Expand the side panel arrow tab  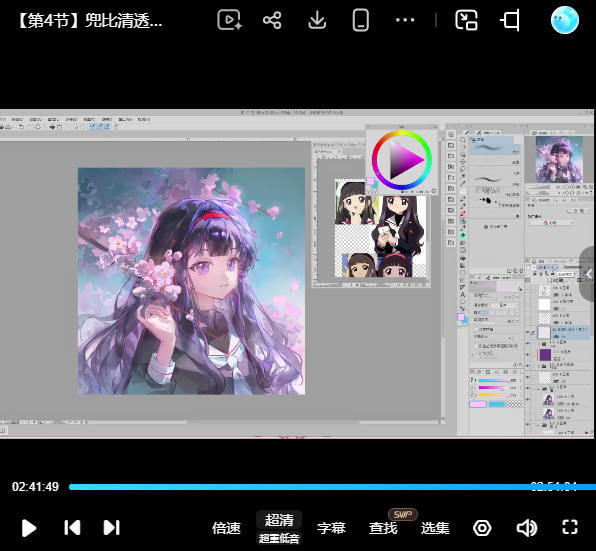click(x=588, y=274)
